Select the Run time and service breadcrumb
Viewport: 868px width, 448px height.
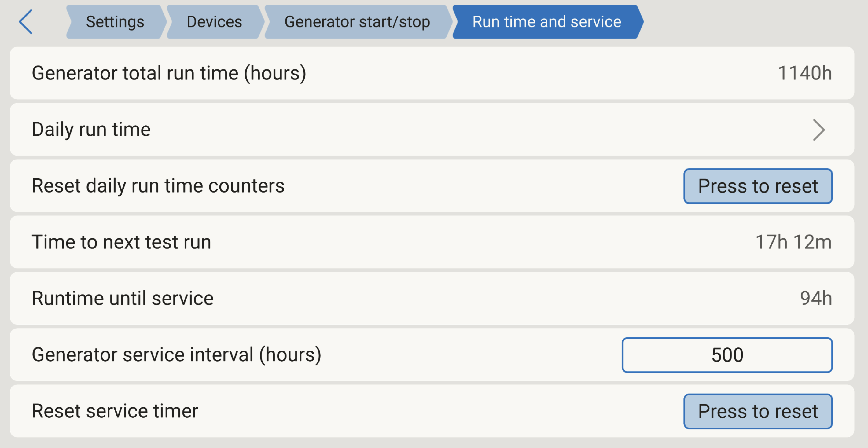click(546, 22)
